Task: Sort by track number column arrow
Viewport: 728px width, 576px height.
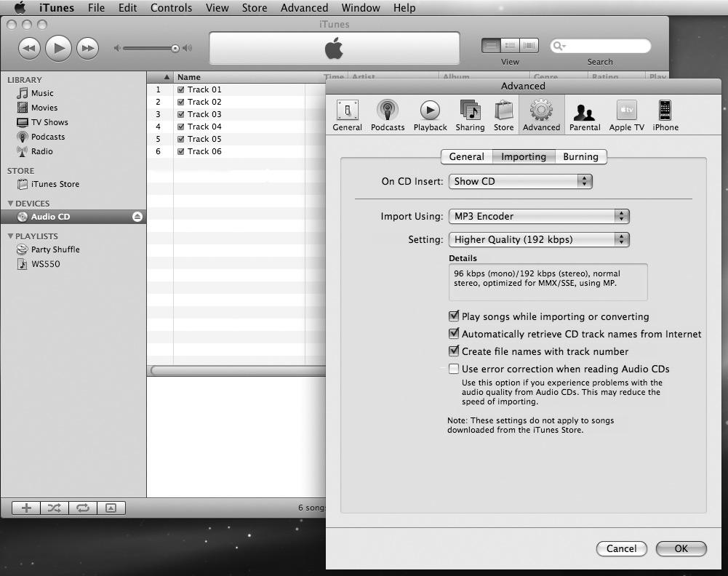Action: [x=167, y=77]
